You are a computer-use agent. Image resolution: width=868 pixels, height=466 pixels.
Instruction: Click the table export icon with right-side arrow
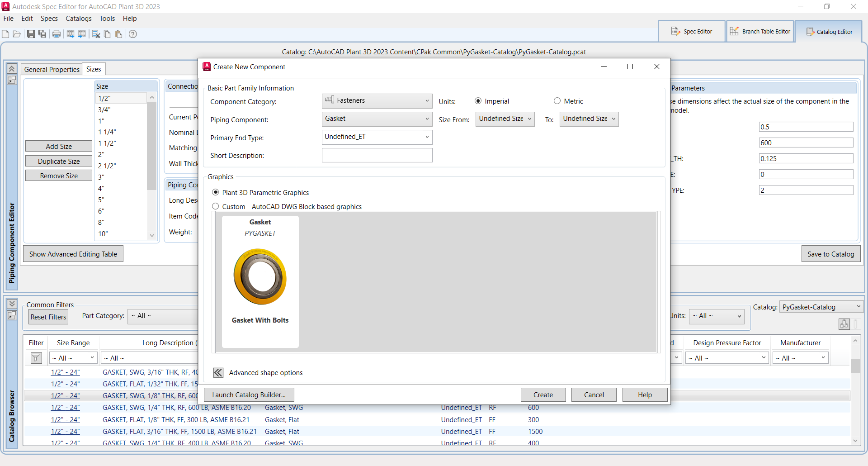pos(71,34)
